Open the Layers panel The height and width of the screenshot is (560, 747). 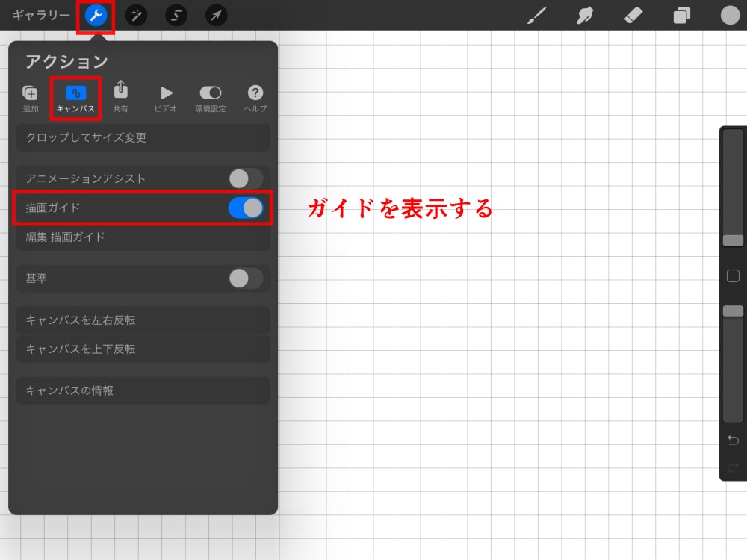click(x=681, y=15)
